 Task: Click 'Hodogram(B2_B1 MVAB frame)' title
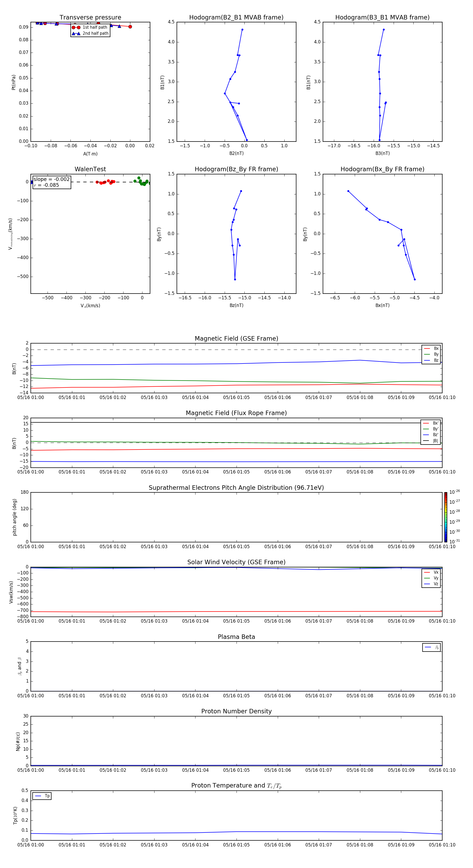[236, 18]
